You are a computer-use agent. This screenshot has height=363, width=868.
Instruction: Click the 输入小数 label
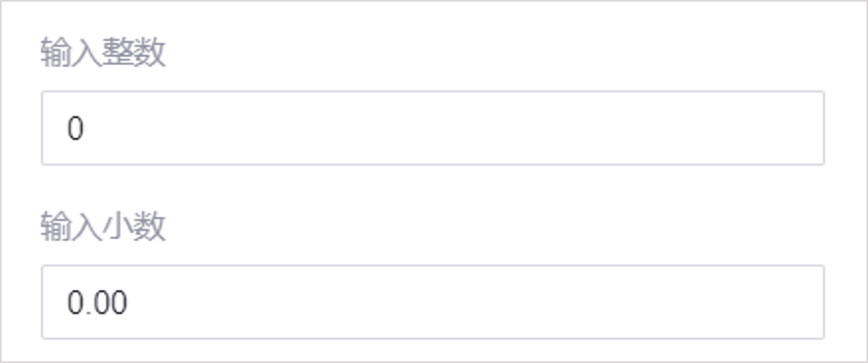103,227
